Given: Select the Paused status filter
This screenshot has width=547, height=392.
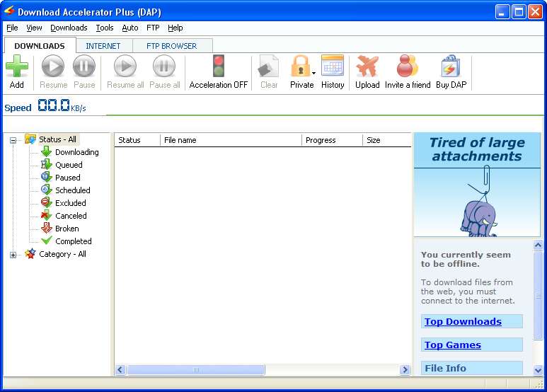Looking at the screenshot, I should click(x=68, y=178).
